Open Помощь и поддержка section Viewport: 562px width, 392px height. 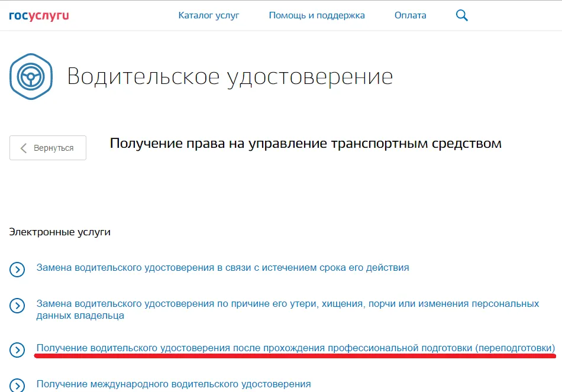coord(317,15)
